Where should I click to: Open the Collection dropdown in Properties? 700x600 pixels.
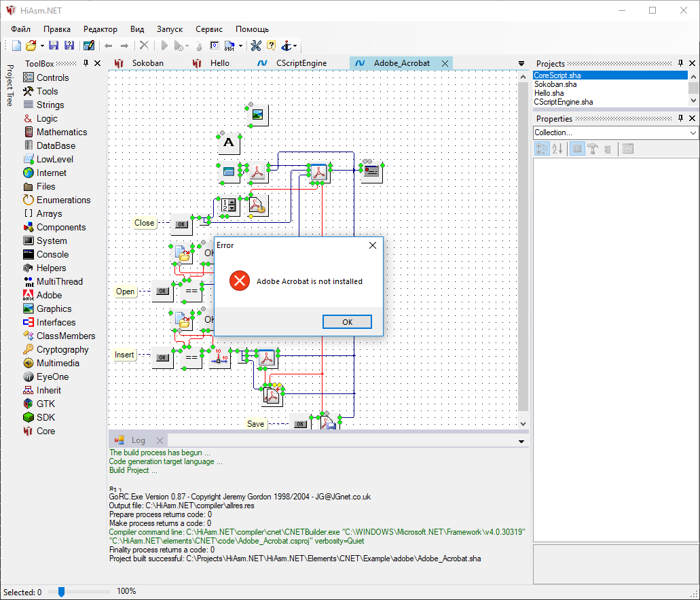click(693, 133)
